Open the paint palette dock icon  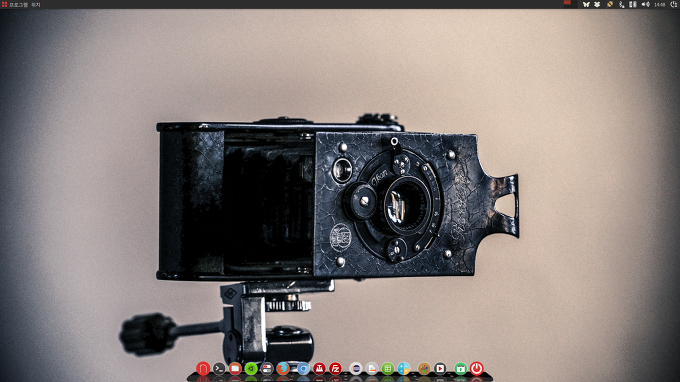[x=424, y=369]
